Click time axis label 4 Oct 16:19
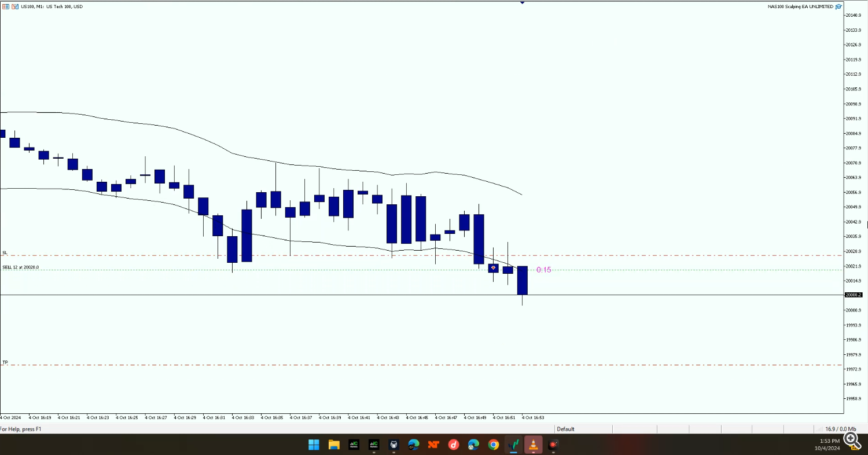This screenshot has width=868, height=455. click(x=40, y=417)
